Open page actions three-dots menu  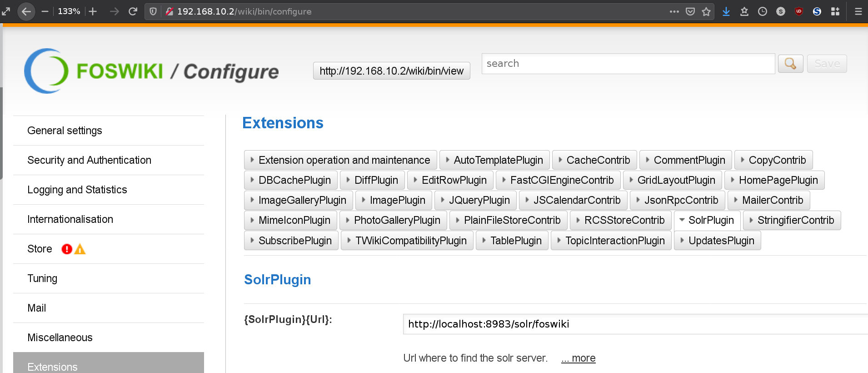[x=674, y=11]
